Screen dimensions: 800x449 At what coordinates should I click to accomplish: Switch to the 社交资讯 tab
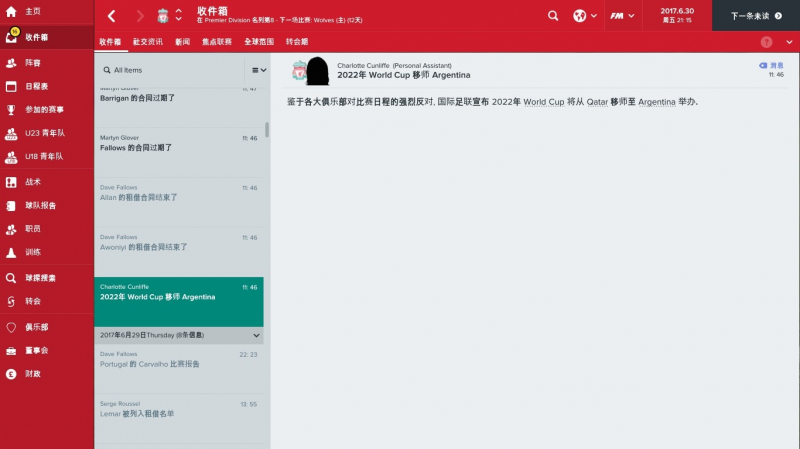(x=147, y=42)
